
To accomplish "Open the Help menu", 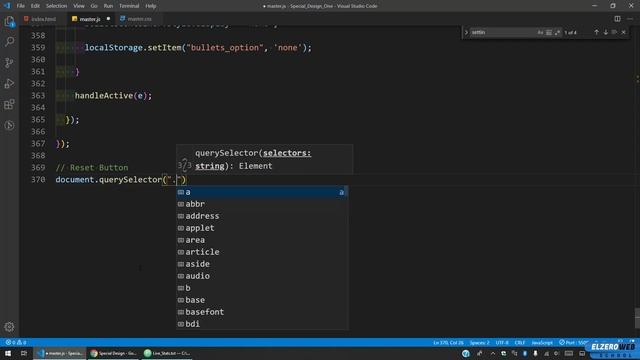I will pos(151,6).
